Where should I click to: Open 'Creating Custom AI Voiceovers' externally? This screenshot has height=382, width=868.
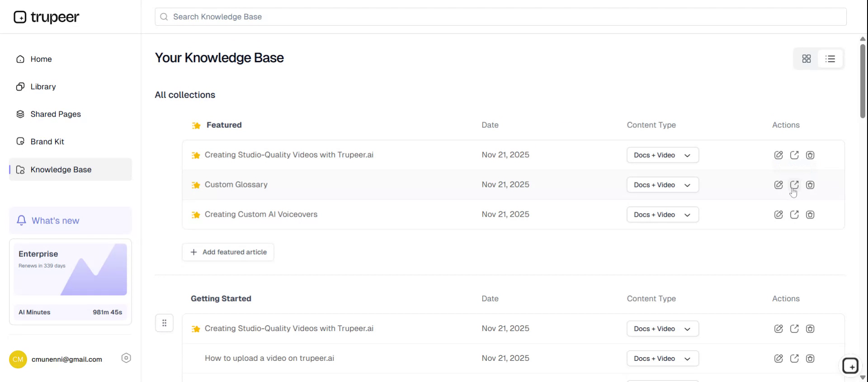tap(794, 214)
